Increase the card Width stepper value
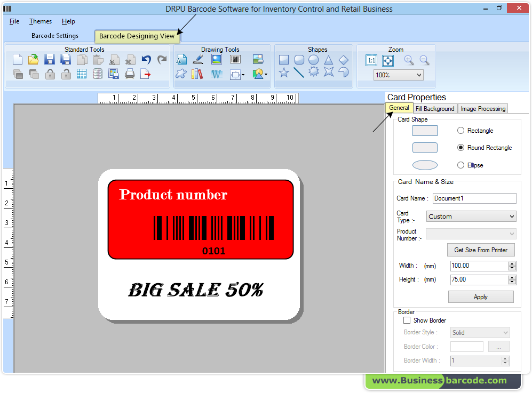This screenshot has width=532, height=393. pyautogui.click(x=512, y=263)
